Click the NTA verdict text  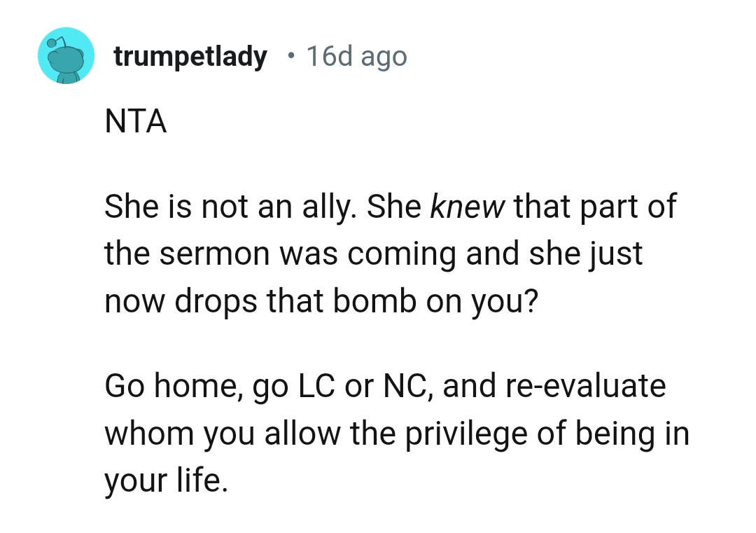(136, 123)
